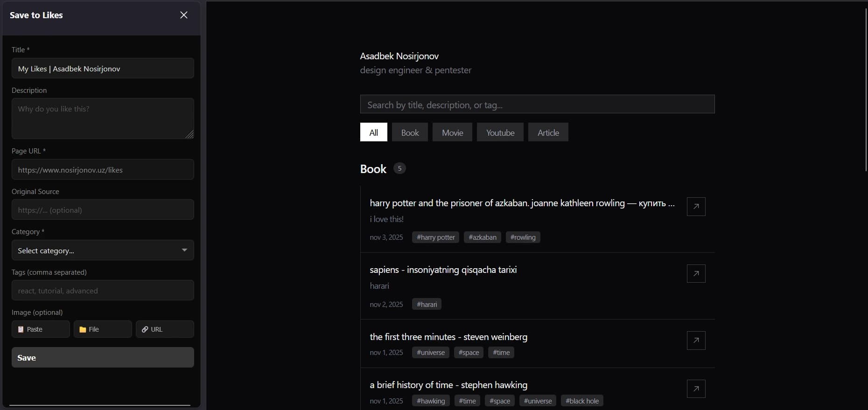Image resolution: width=868 pixels, height=410 pixels.
Task: Click the #black hole tag
Action: tap(582, 401)
